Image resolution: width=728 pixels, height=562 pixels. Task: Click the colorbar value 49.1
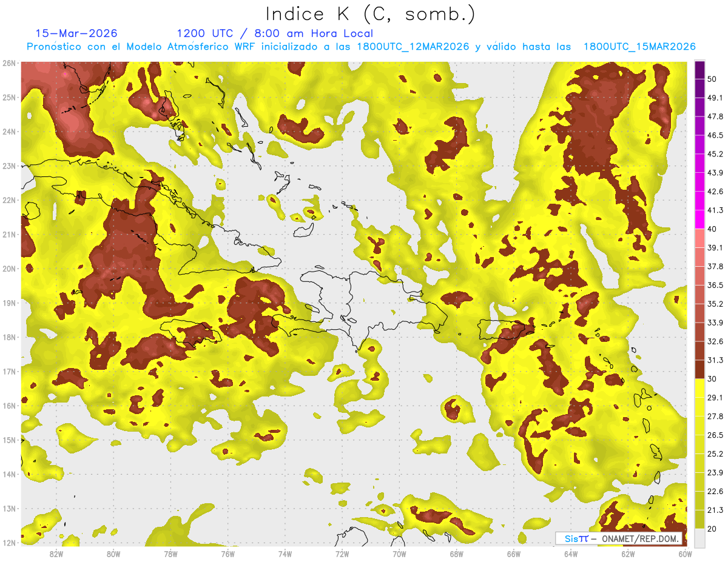[715, 98]
